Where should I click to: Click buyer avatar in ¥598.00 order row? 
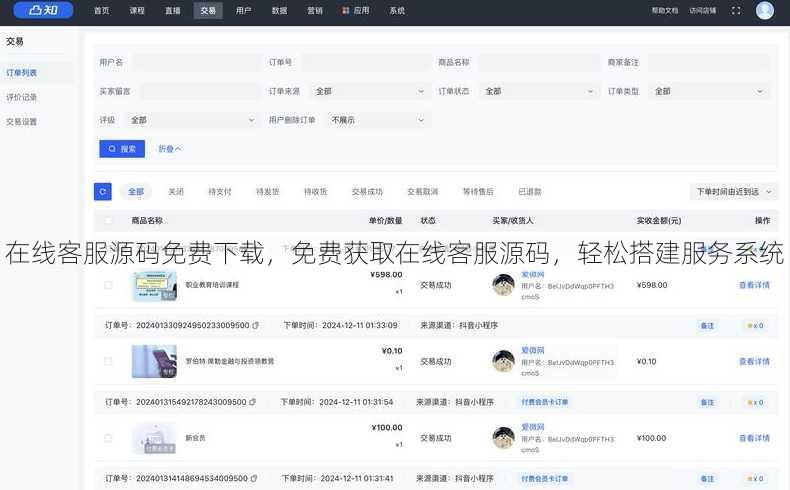click(x=503, y=285)
